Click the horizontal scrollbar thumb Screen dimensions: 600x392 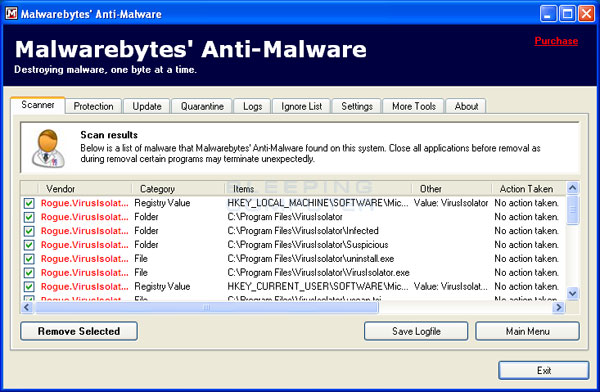point(207,307)
